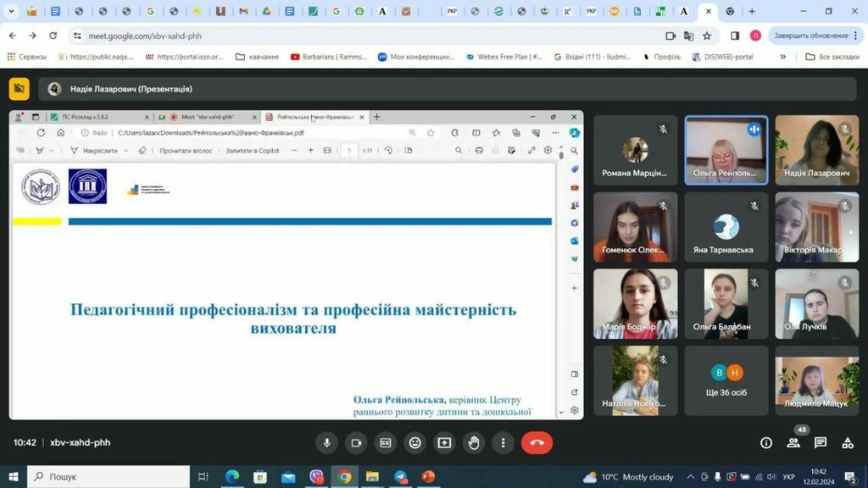
Task: Start presenting your screen
Action: 444,442
